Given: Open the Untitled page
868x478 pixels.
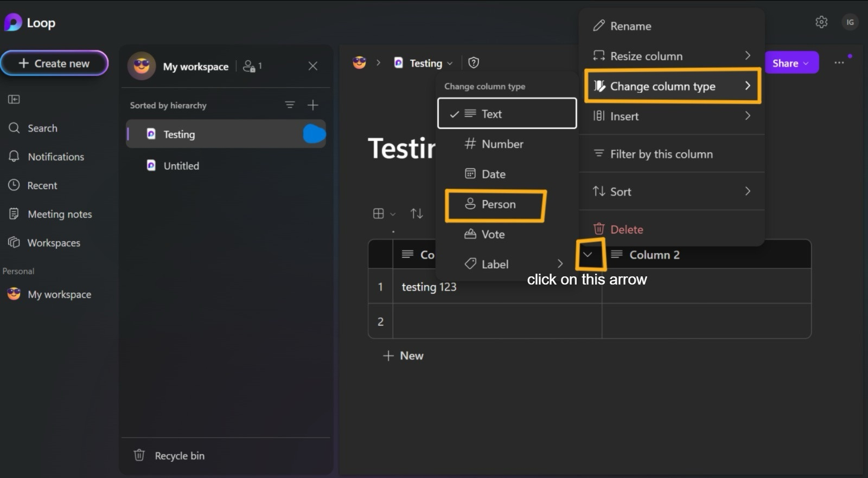Looking at the screenshot, I should tap(226, 166).
